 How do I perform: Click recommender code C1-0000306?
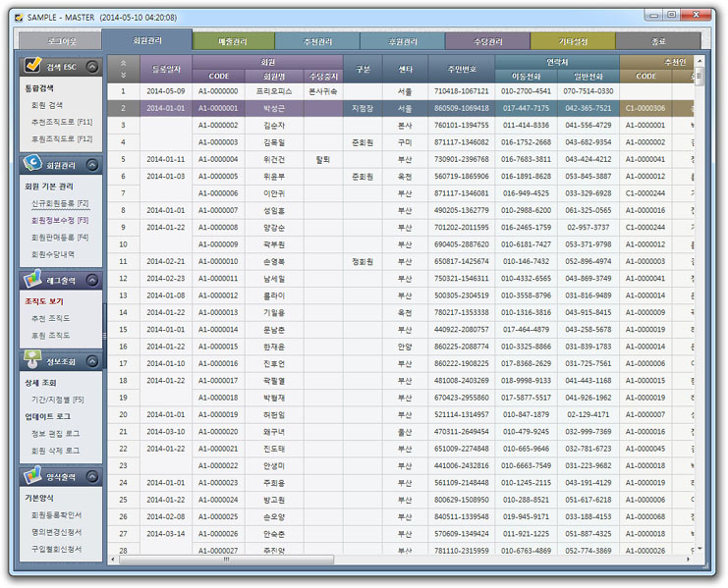tap(645, 108)
